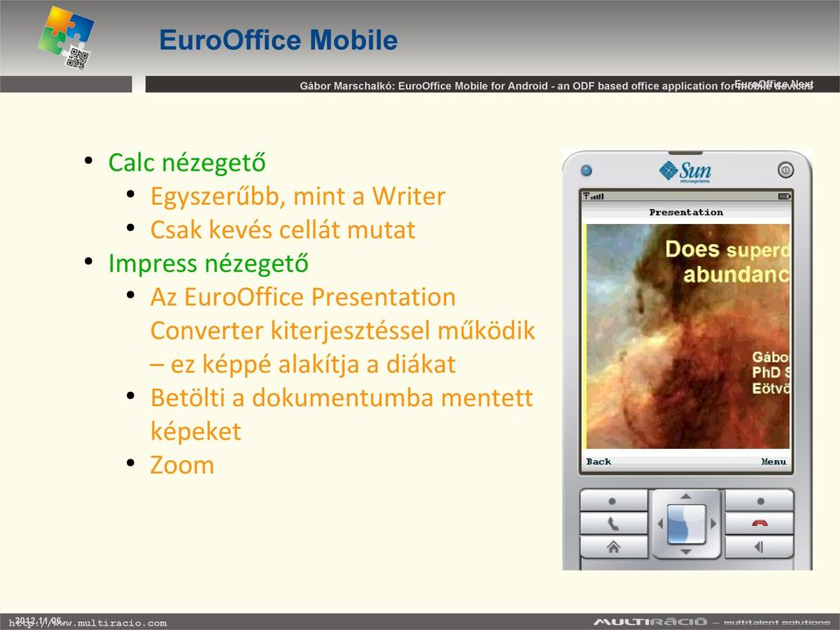Image resolution: width=840 pixels, height=630 pixels.
Task: Click the EuroOffice puzzle logo
Action: point(66,37)
